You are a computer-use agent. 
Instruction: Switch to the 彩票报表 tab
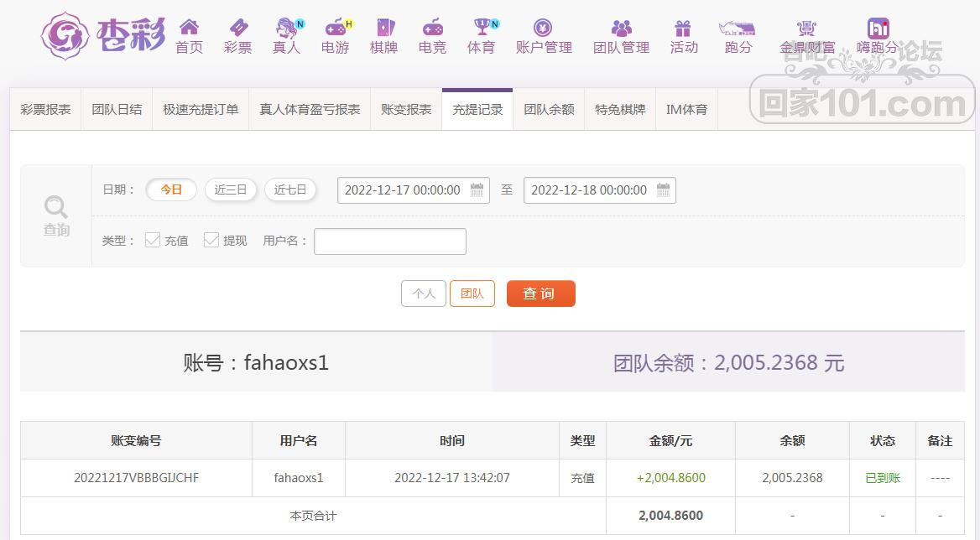(x=45, y=110)
